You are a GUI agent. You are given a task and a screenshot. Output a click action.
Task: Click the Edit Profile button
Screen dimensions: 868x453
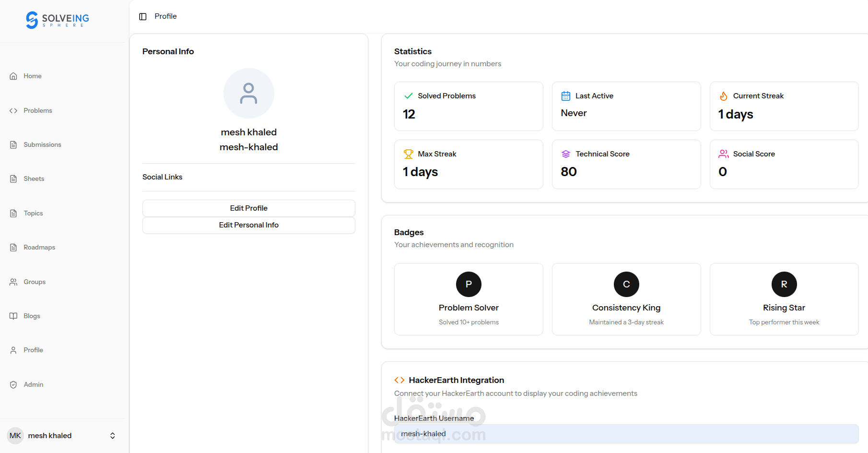click(x=249, y=208)
